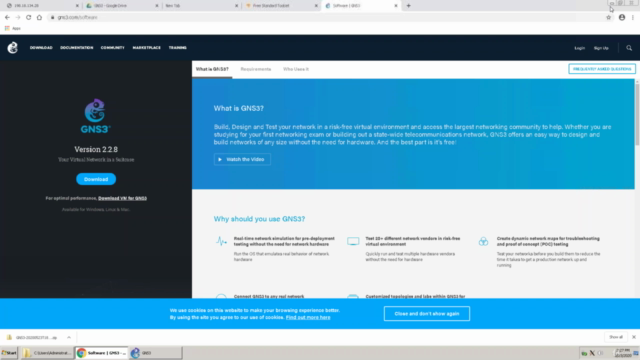Open TRAINING in top navigation
This screenshot has width=640, height=360.
pyautogui.click(x=178, y=48)
